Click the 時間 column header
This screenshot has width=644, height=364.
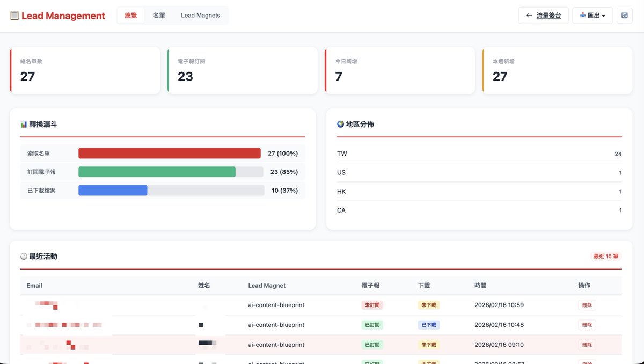pos(480,286)
